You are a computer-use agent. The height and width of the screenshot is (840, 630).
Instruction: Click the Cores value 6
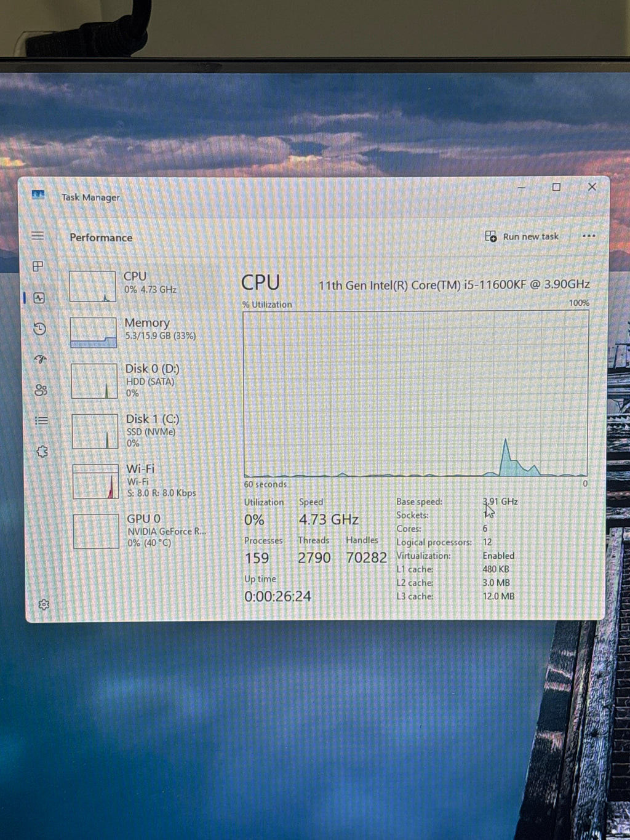(x=485, y=529)
